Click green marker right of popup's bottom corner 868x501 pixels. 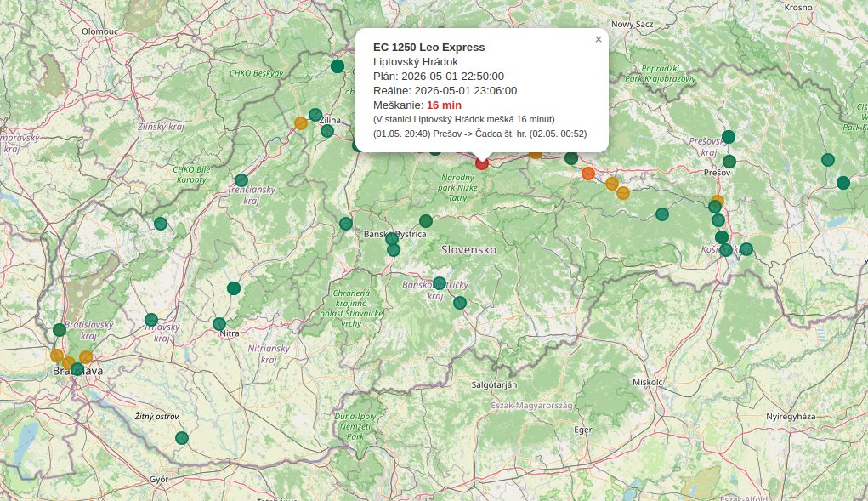pyautogui.click(x=571, y=158)
